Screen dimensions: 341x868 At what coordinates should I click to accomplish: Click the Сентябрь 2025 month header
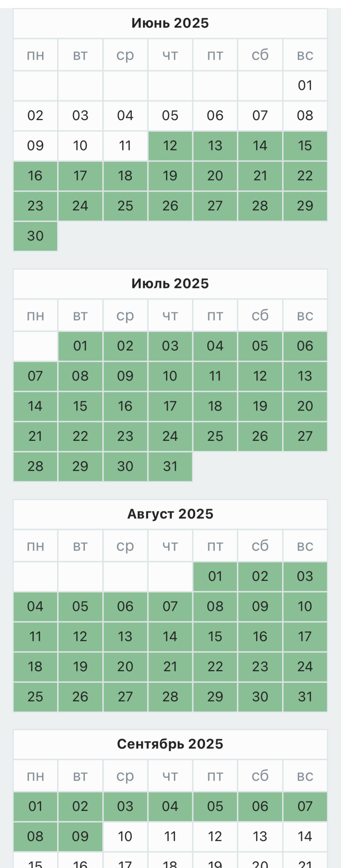170,744
